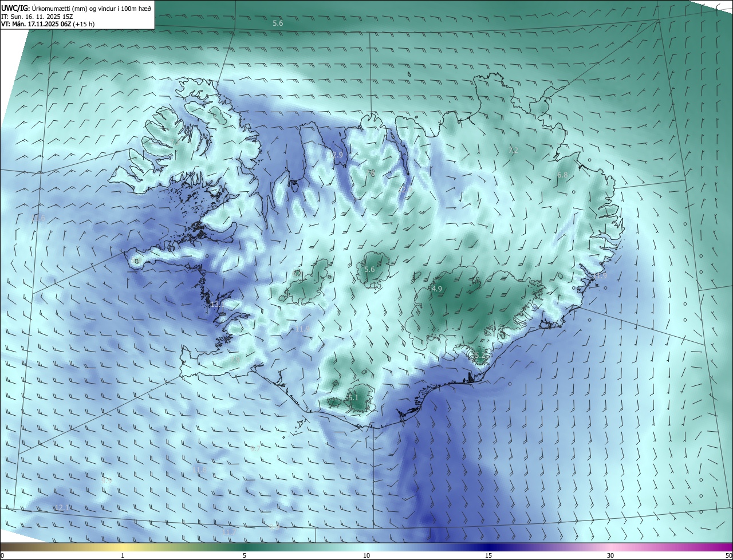Click the 50 tick label on the color scale

point(728,555)
